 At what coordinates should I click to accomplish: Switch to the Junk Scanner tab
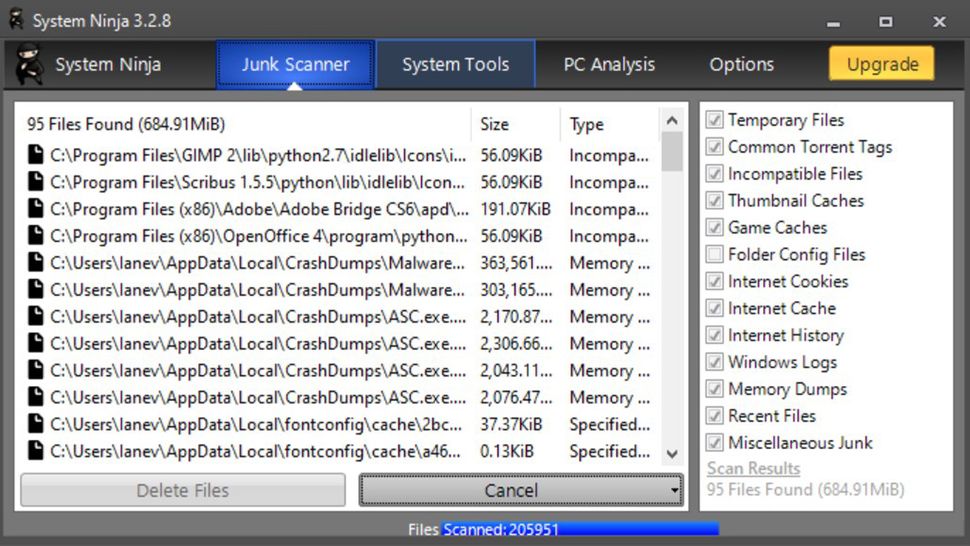click(296, 64)
